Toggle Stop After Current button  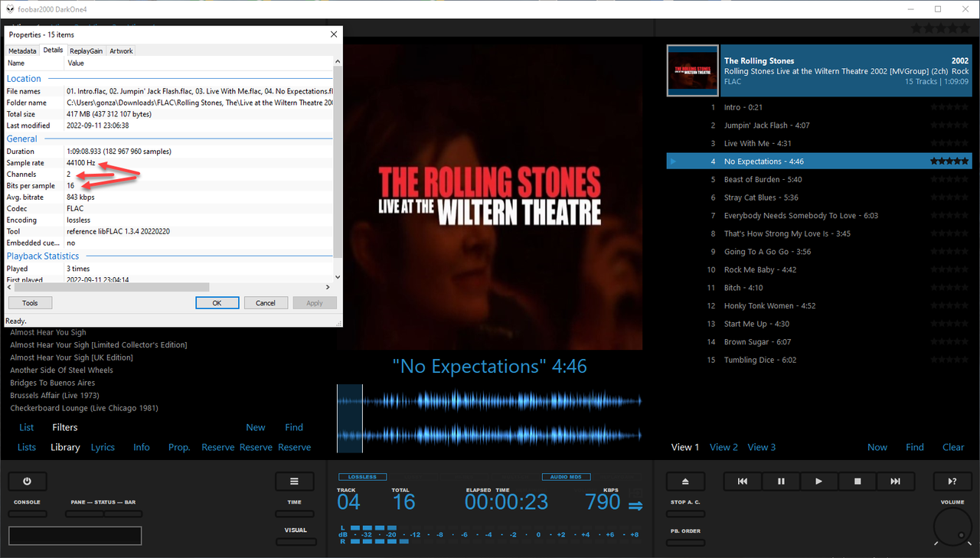coord(685,514)
